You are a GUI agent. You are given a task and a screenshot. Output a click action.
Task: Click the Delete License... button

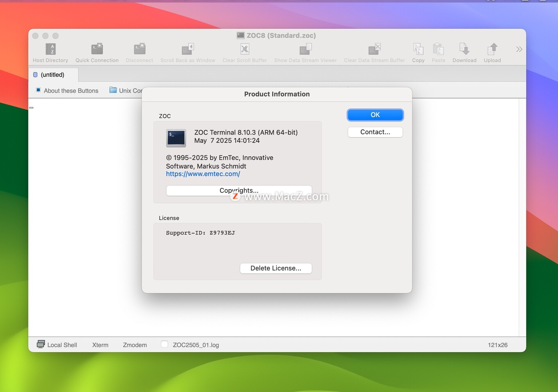click(276, 268)
